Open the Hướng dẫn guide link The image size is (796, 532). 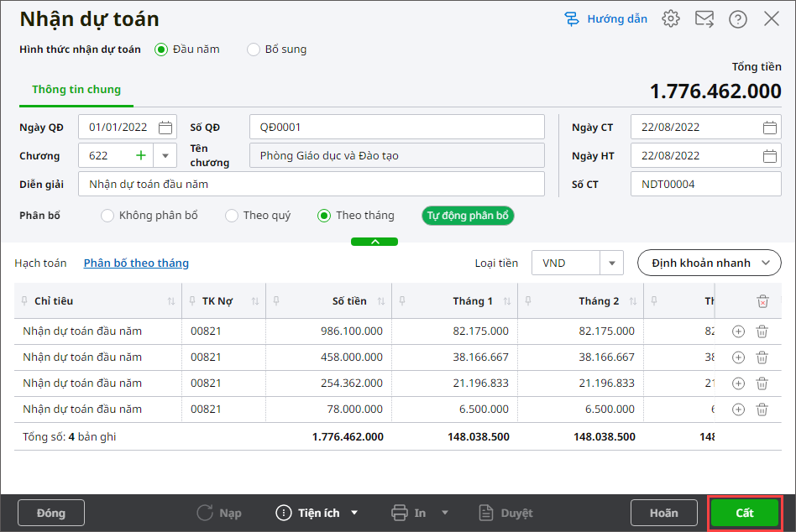point(606,19)
